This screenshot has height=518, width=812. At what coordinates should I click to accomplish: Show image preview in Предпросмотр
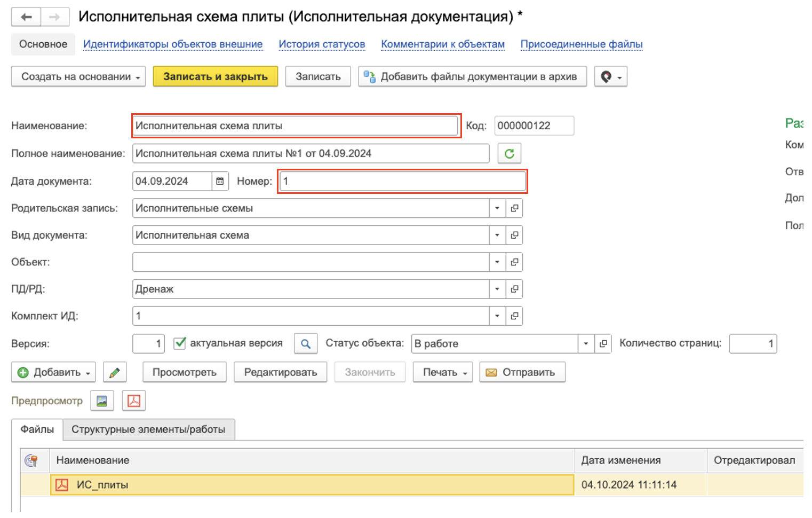(102, 401)
